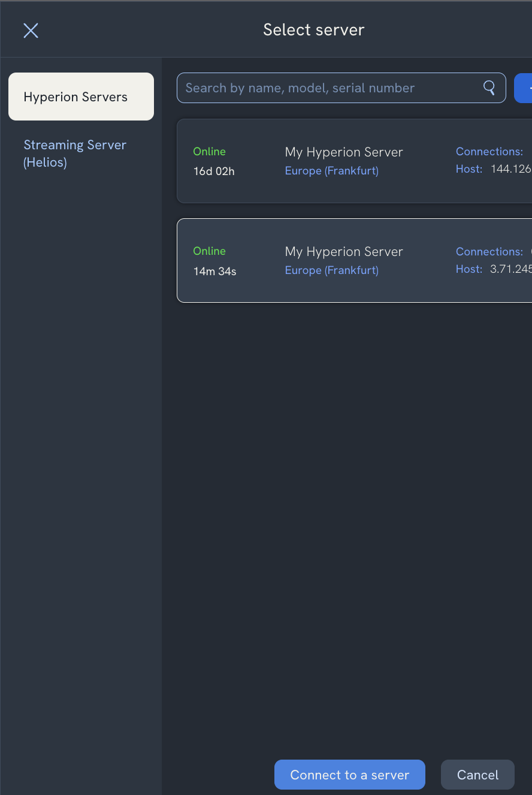
Task: Click the Connections label on the second server
Action: [x=489, y=252]
